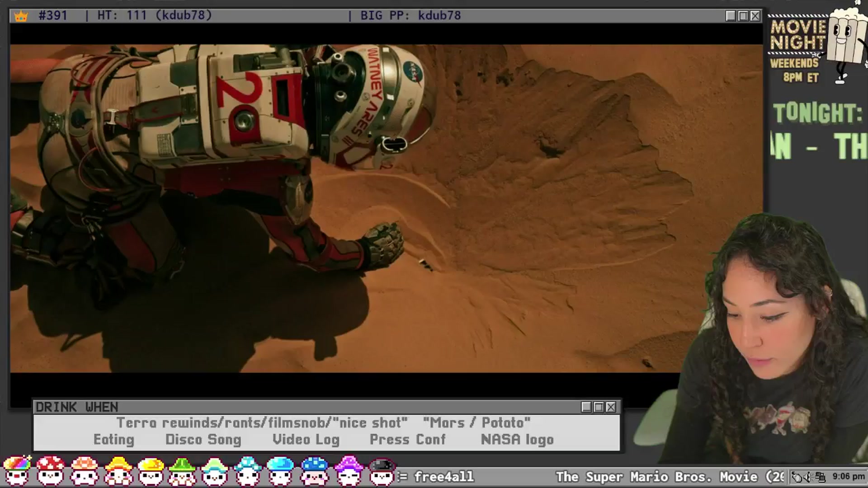Maximize the main movie window
868x488 pixels.
coord(743,16)
